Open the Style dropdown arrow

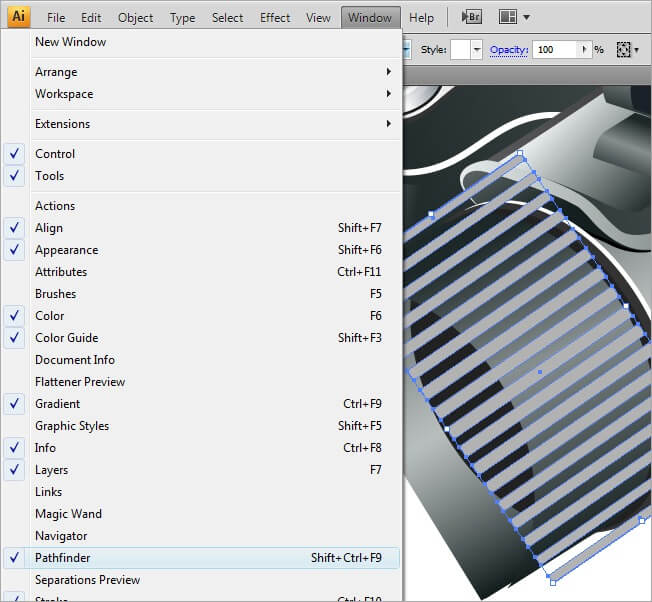477,49
